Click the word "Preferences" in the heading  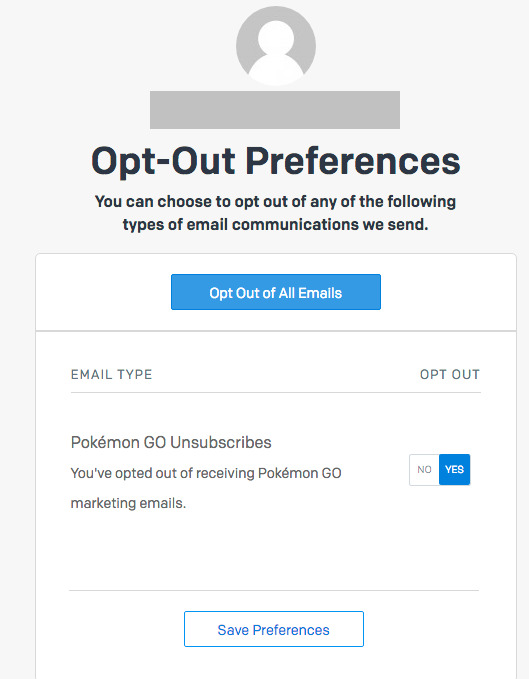click(353, 161)
